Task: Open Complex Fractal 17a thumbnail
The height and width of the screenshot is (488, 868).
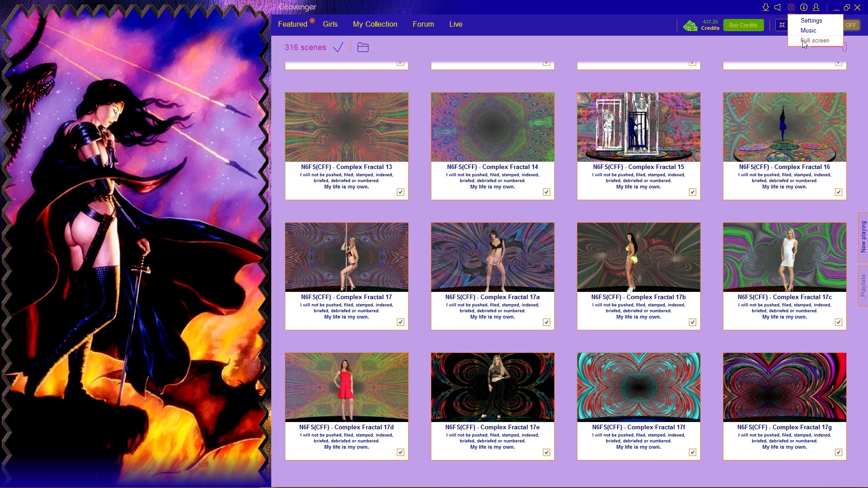Action: (493, 258)
